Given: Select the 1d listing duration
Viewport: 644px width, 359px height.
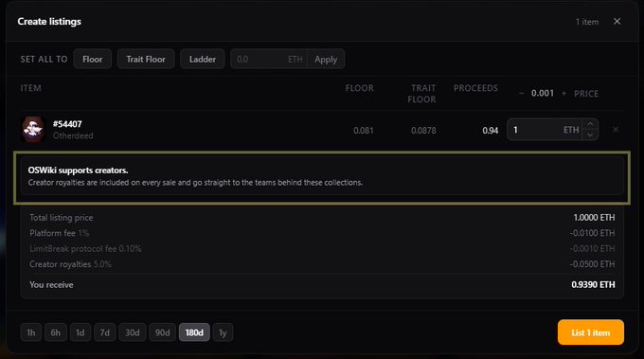Looking at the screenshot, I should [x=80, y=332].
